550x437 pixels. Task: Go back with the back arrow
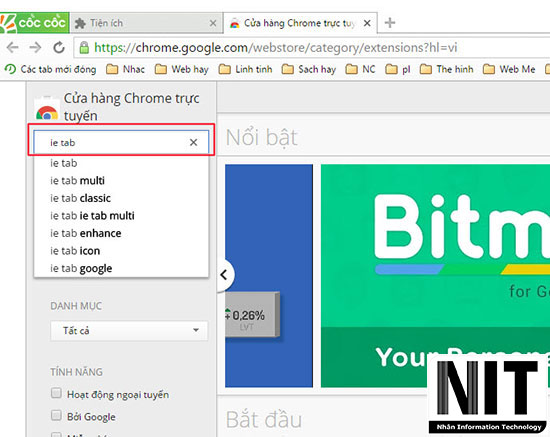(x=13, y=48)
